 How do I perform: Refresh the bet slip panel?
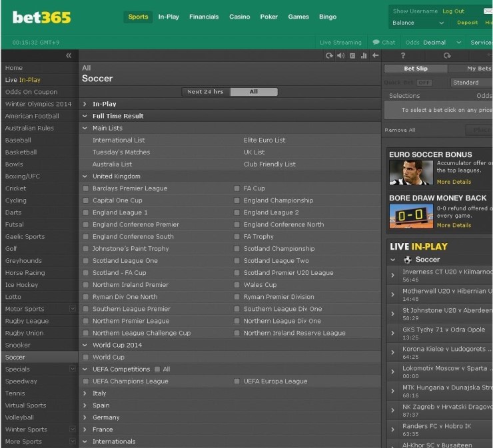point(447,56)
